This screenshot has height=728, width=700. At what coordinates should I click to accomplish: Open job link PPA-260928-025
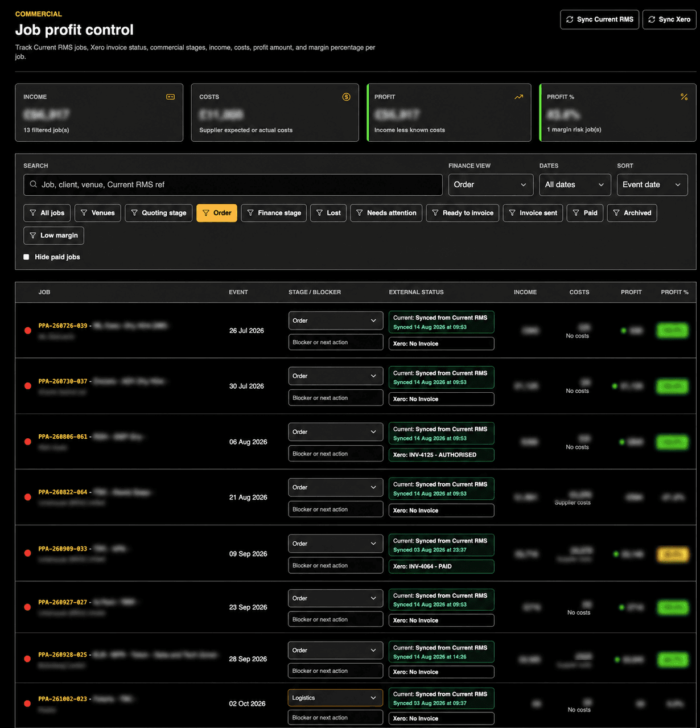click(63, 655)
